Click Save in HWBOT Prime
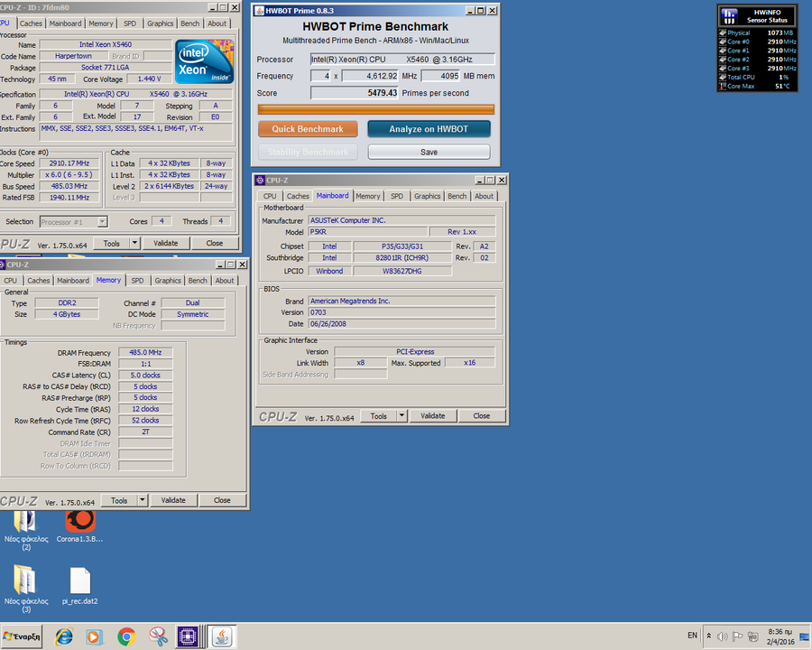 tap(429, 152)
